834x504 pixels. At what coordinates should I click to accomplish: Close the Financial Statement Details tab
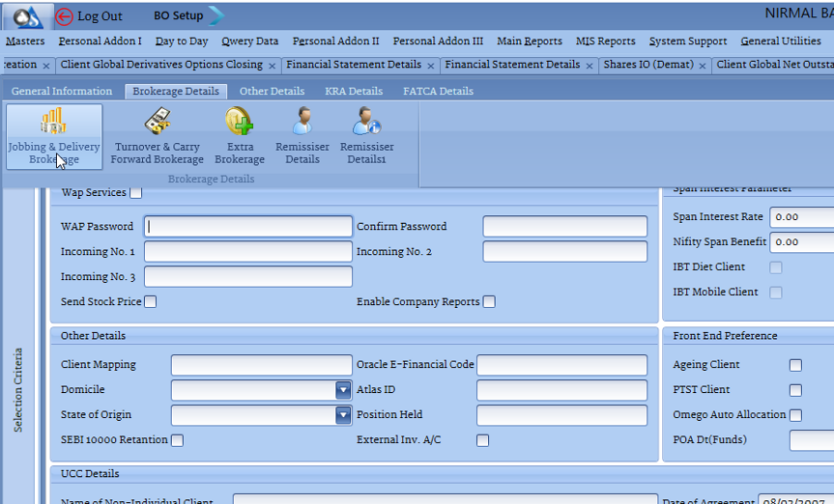click(x=431, y=66)
